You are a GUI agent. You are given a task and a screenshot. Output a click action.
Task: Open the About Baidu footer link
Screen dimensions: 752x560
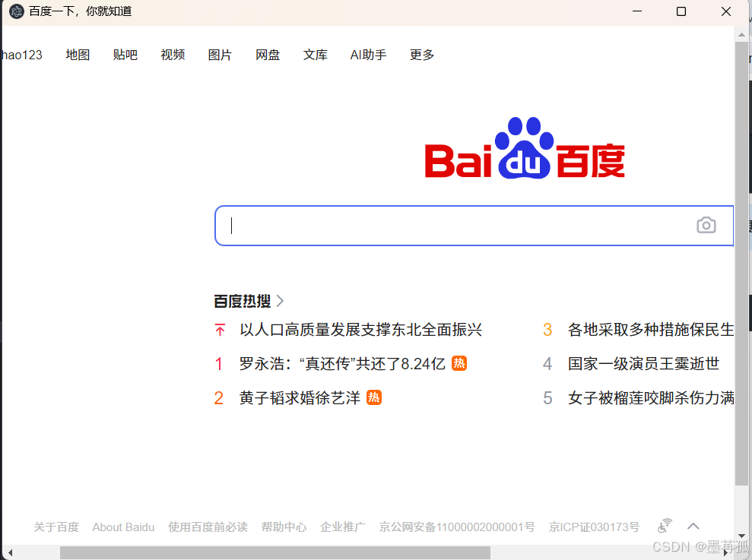[123, 527]
